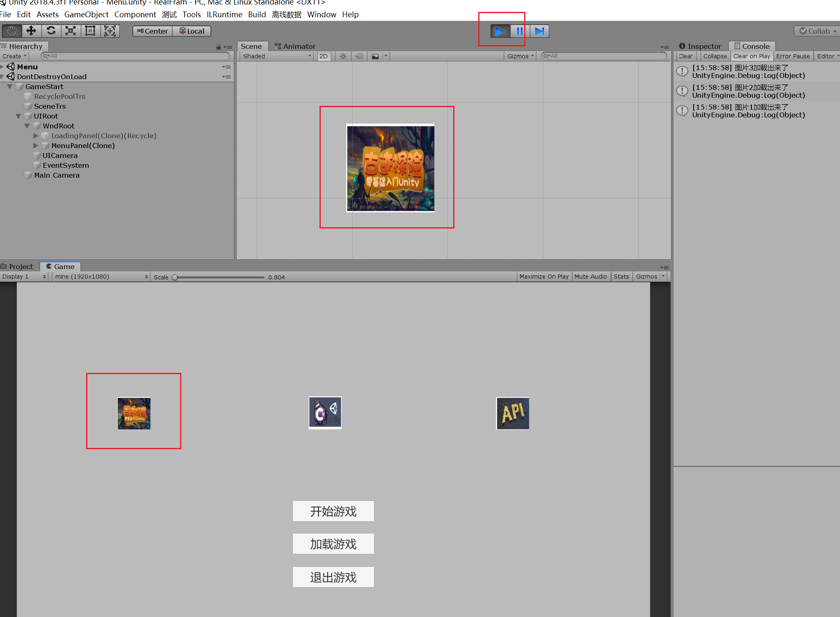This screenshot has height=617, width=840.
Task: Expand MenuPanel(Clone) object
Action: [36, 146]
